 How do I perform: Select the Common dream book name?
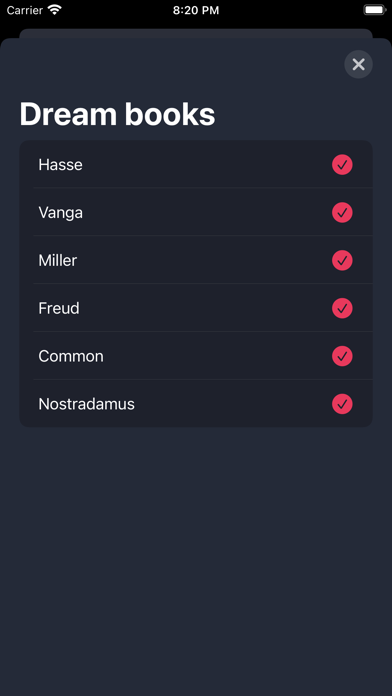tap(71, 356)
